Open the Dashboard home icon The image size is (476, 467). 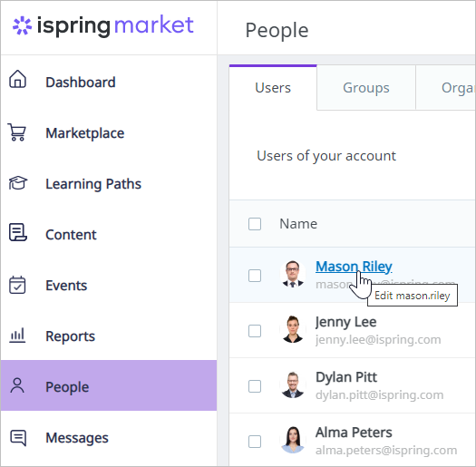click(x=17, y=79)
